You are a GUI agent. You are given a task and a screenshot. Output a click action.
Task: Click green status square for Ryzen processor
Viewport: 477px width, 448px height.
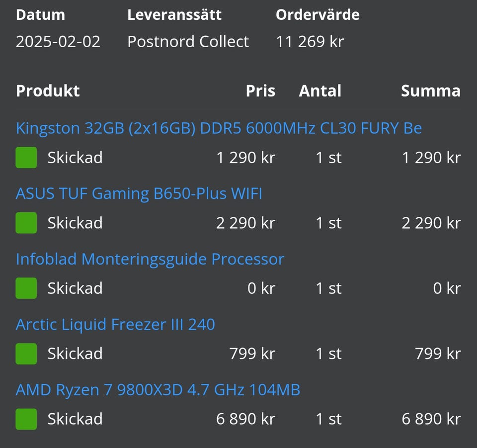(x=26, y=419)
